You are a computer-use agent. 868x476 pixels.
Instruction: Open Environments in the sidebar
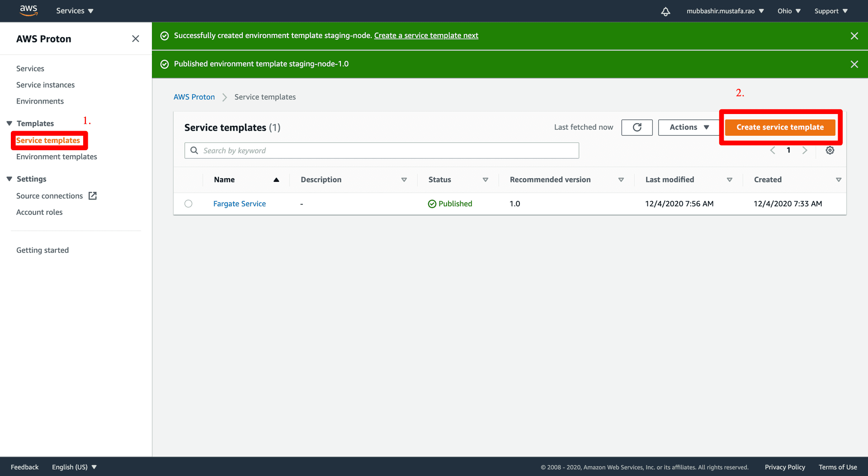point(40,101)
